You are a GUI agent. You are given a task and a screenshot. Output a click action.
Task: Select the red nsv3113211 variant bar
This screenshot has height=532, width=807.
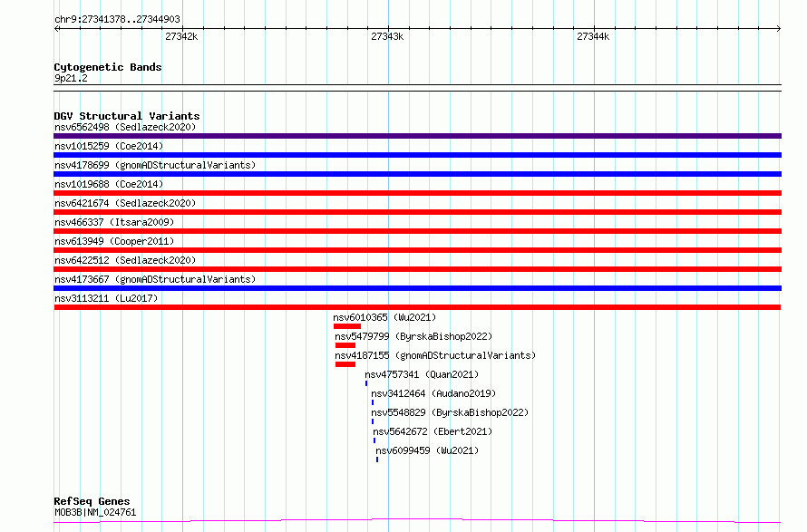(x=417, y=307)
